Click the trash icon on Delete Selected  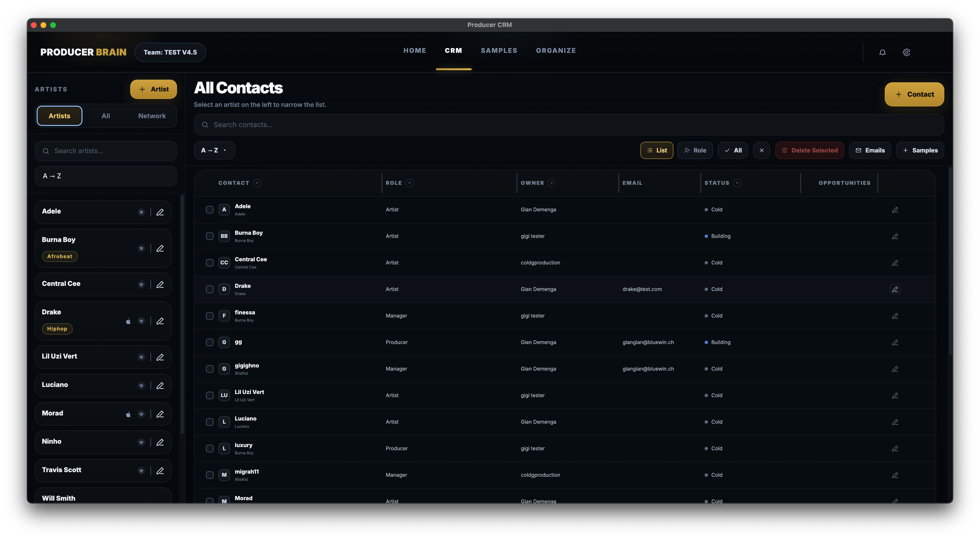pos(785,150)
